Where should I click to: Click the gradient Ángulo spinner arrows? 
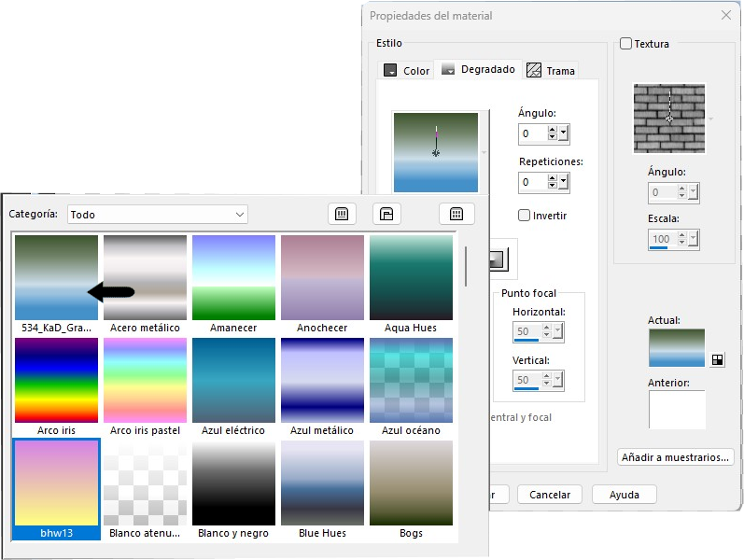(552, 133)
